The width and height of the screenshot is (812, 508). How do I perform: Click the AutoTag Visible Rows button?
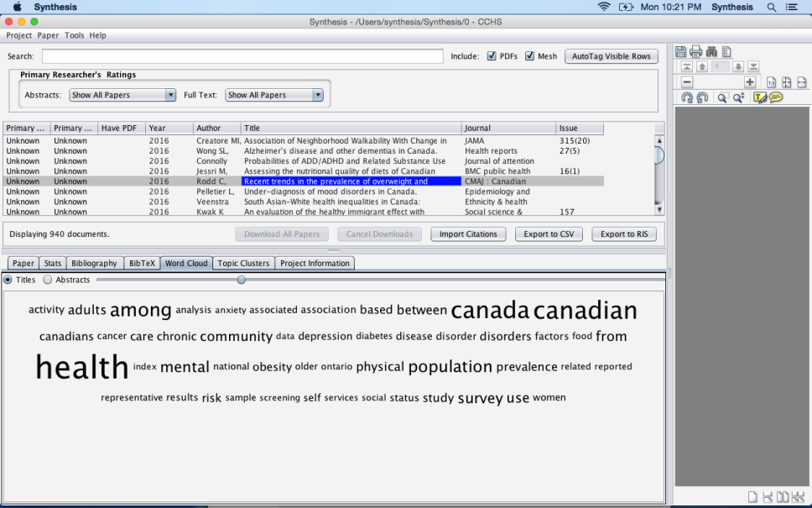[611, 56]
